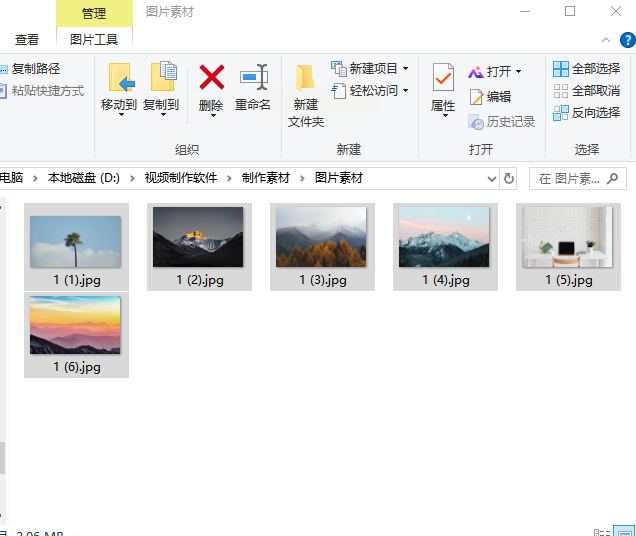
Task: Refresh the folder view
Action: click(x=509, y=178)
